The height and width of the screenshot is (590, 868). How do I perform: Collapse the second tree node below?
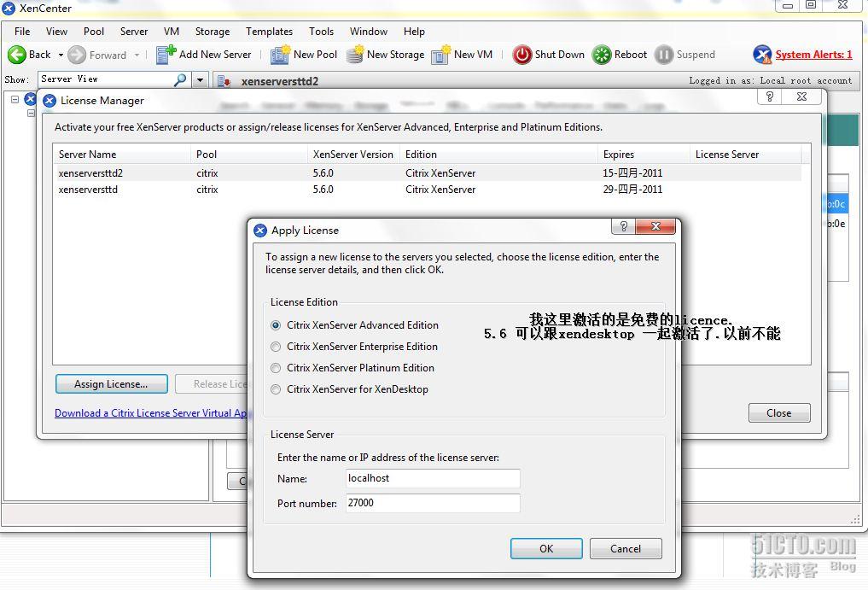31,113
